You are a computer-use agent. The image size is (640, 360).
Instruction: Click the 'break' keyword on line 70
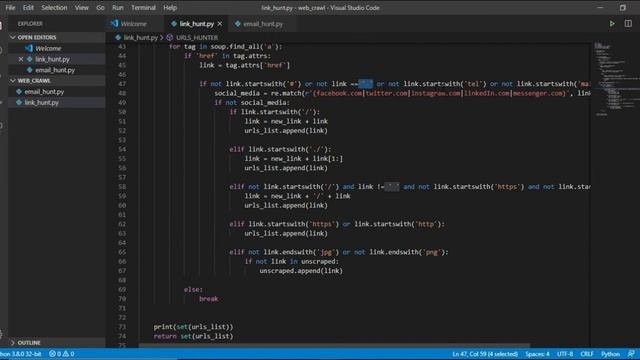coord(209,299)
